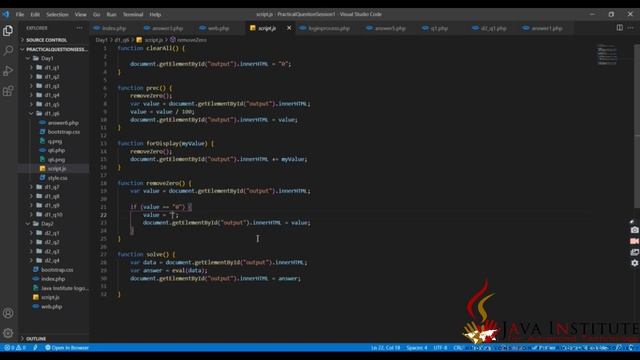Open the Terminal menu
This screenshot has height=360, width=640.
pyautogui.click(x=133, y=14)
